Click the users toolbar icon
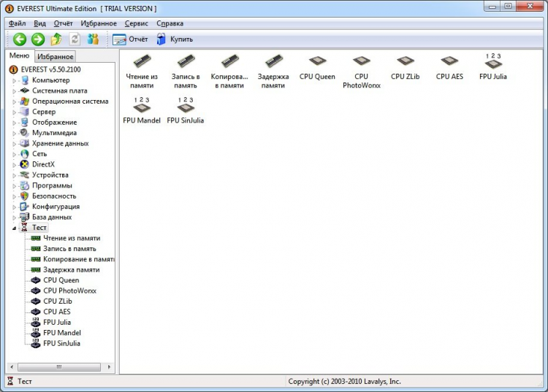The height and width of the screenshot is (392, 548). tap(93, 39)
